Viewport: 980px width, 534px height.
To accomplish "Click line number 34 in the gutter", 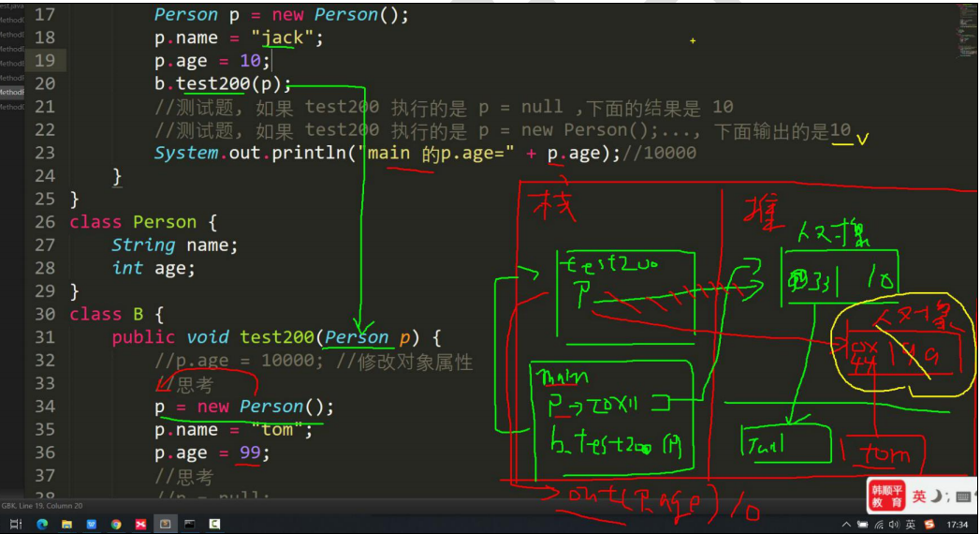I will [44, 407].
